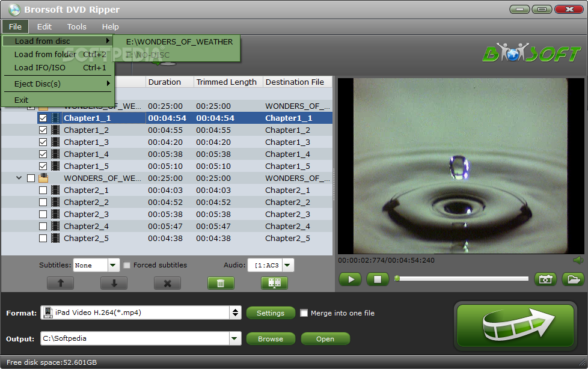Take a snapshot with the camera icon
Viewport: 588px width, 369px height.
[x=545, y=279]
